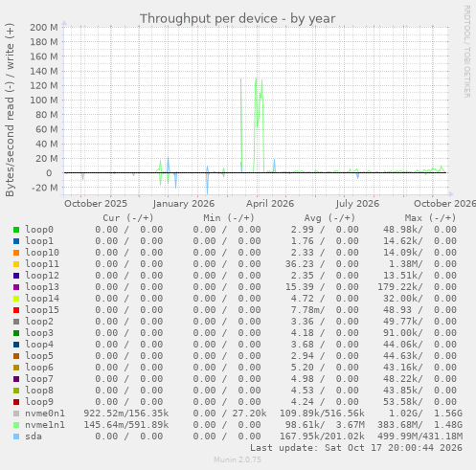476x470 pixels.
Task: Click the loop11 yellow legend swatch
Action: coord(16,264)
